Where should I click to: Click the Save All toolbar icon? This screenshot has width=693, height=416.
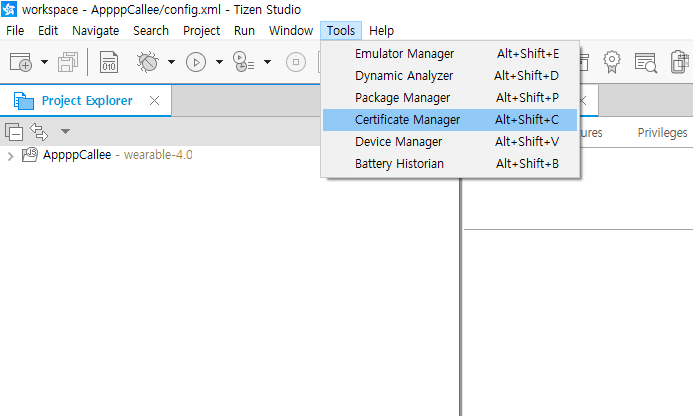68,62
